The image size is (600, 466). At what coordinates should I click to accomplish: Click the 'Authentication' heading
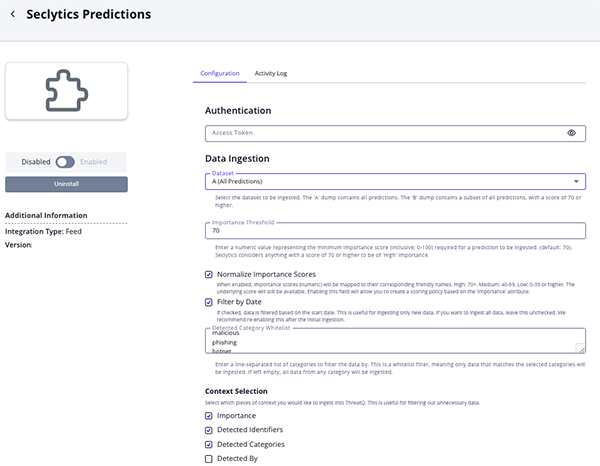point(238,111)
